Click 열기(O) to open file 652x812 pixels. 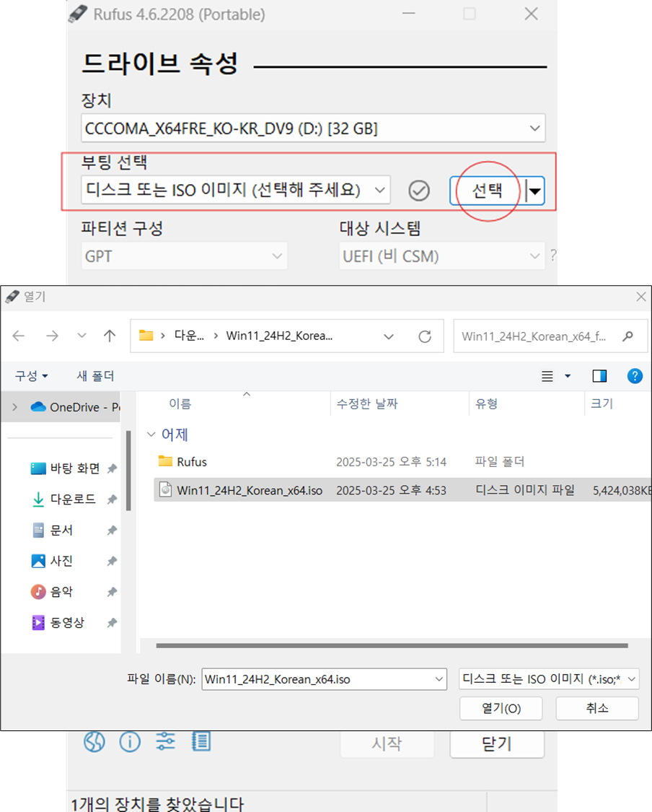501,708
